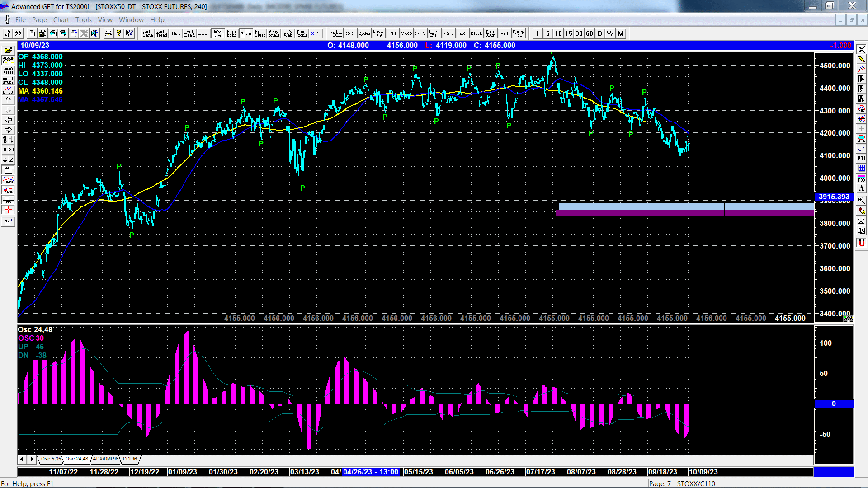This screenshot has width=868, height=488.
Task: Click the PTI tool in right sidebar
Action: 861,158
